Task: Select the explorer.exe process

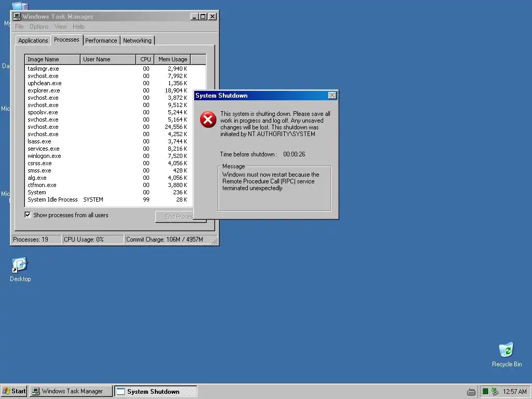Action: (x=109, y=90)
